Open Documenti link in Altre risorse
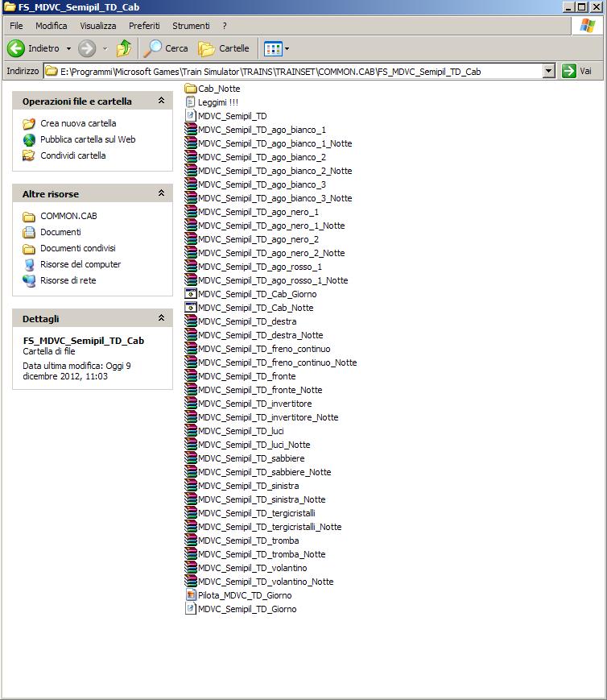Screen dimensions: 607x700 60,232
